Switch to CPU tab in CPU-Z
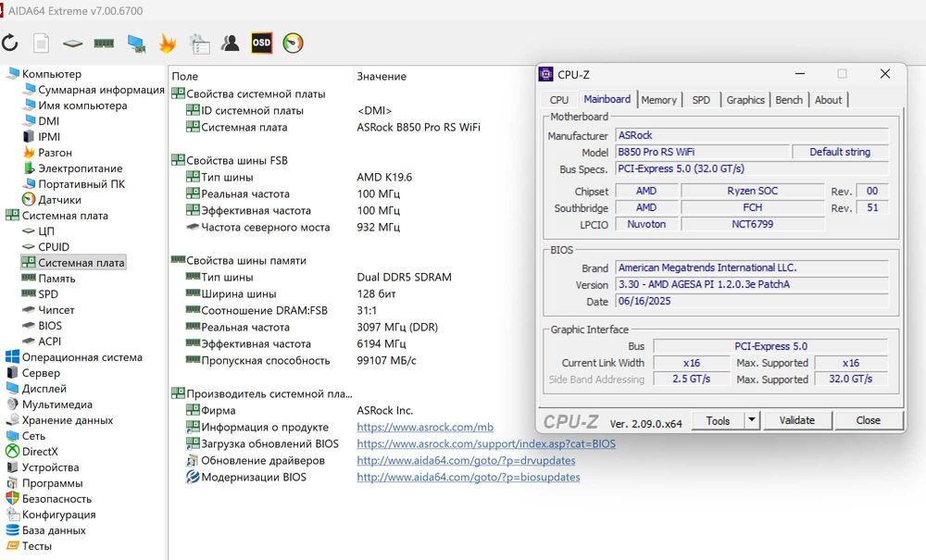The width and height of the screenshot is (926, 560). [x=558, y=100]
